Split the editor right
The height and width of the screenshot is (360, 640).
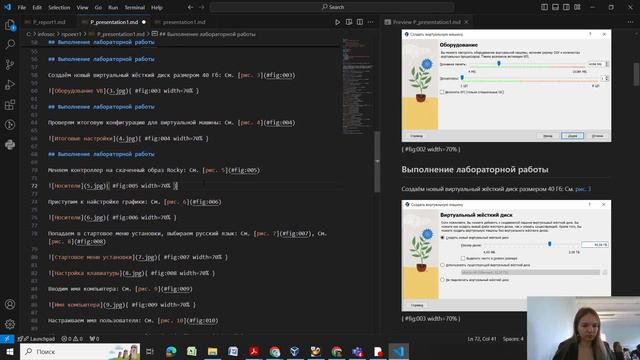[x=360, y=22]
